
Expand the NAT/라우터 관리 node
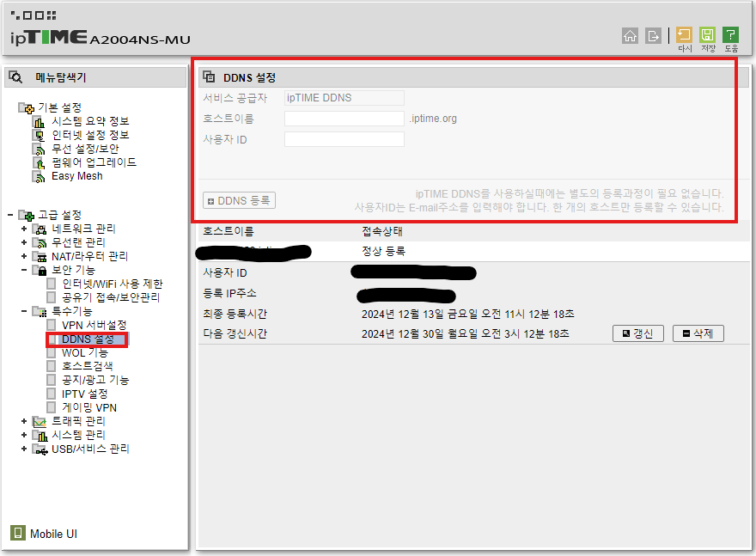(x=24, y=256)
